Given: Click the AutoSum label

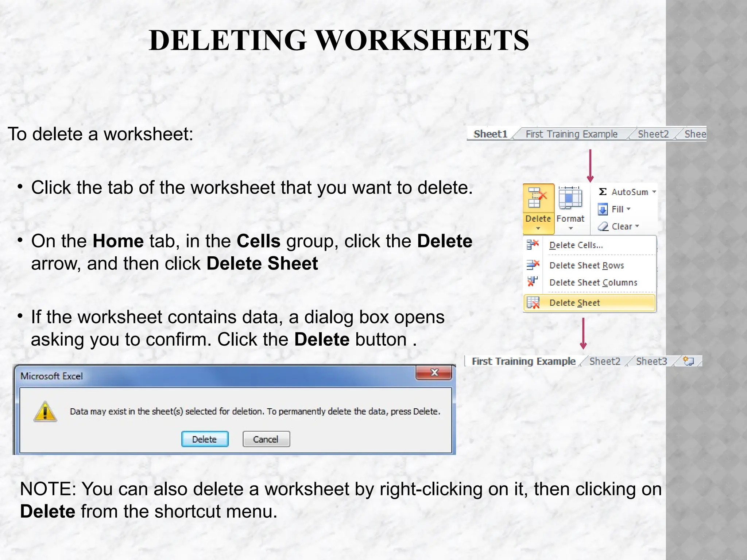Looking at the screenshot, I should [630, 192].
